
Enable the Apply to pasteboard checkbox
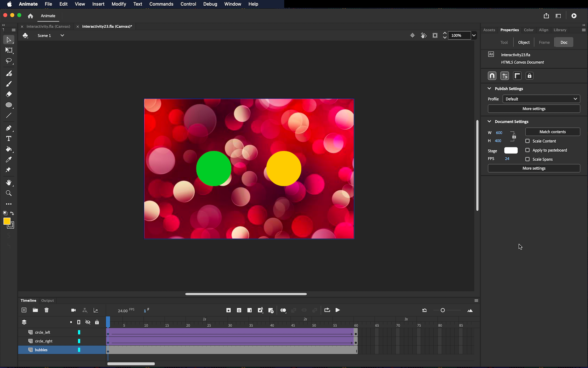click(x=527, y=150)
